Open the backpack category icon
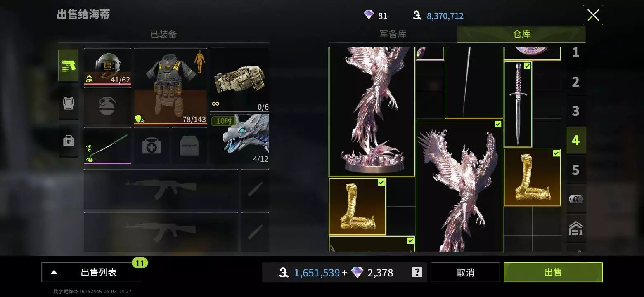 tap(68, 103)
